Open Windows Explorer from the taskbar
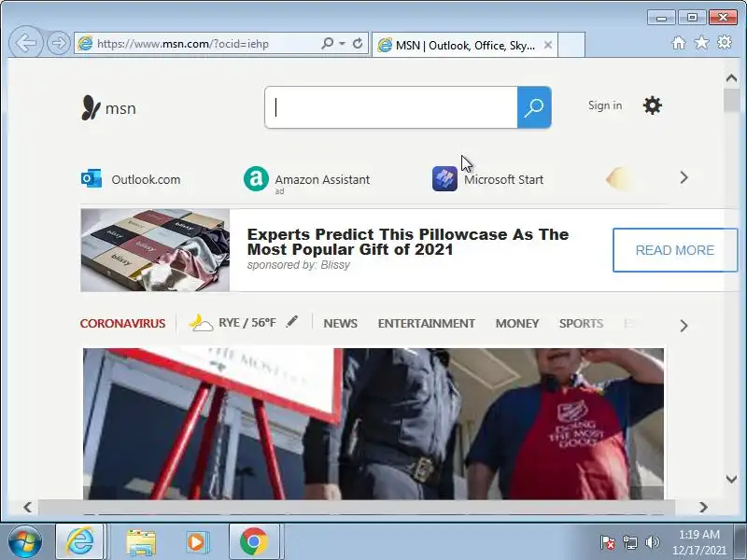Image resolution: width=747 pixels, height=560 pixels. coord(141,542)
